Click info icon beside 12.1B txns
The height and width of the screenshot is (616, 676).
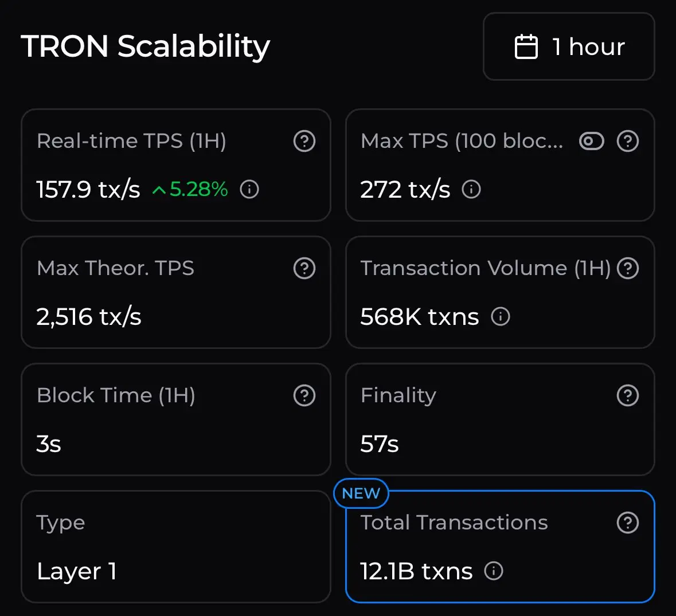click(494, 571)
